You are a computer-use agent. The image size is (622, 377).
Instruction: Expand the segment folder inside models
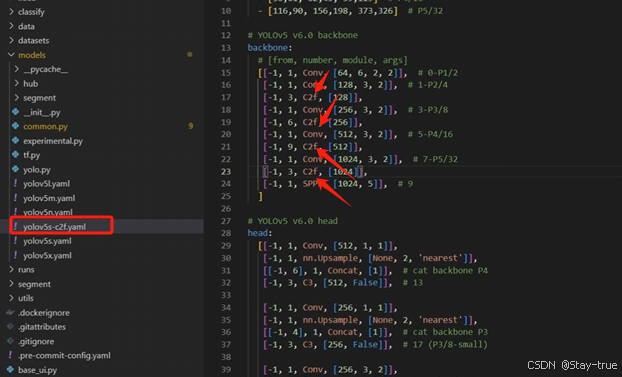(x=39, y=98)
